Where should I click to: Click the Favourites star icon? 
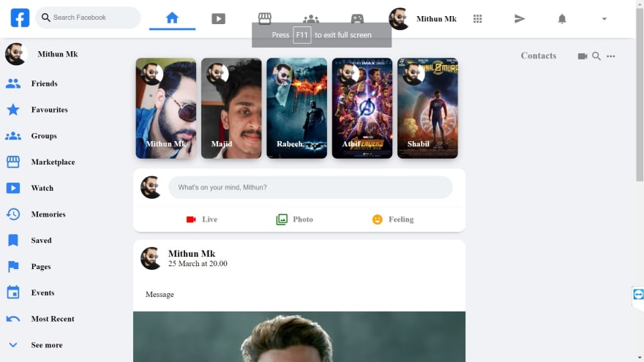pos(13,110)
